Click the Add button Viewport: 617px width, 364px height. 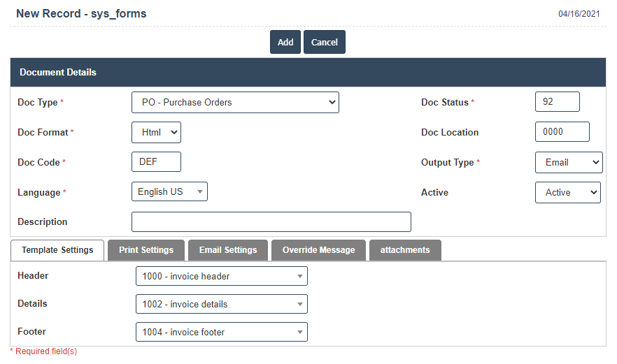[285, 42]
